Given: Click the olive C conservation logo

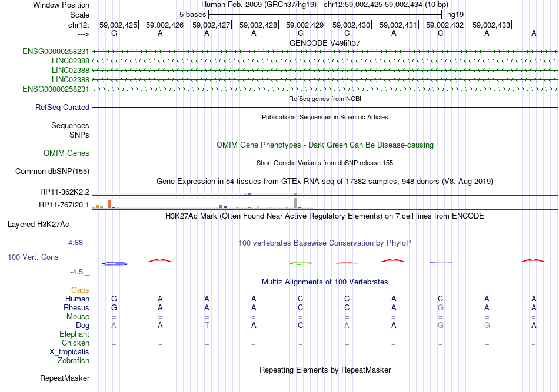Looking at the screenshot, I should (x=301, y=263).
